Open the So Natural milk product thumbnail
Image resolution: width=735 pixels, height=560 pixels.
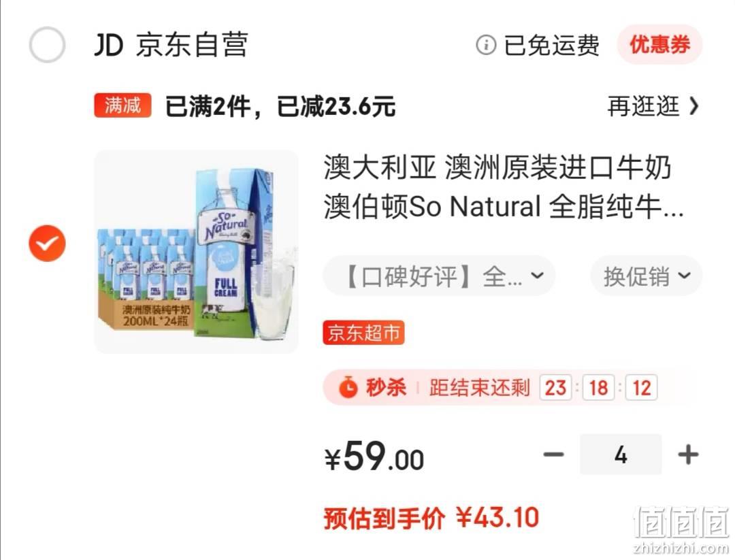point(197,252)
